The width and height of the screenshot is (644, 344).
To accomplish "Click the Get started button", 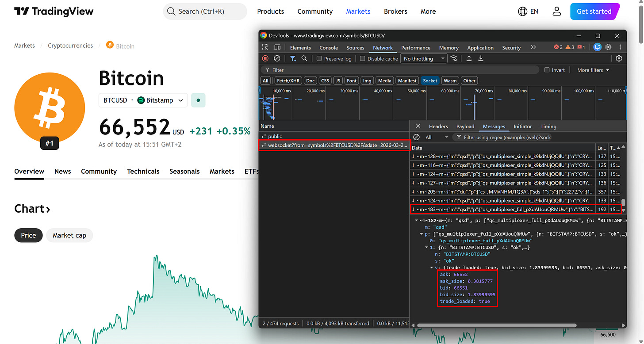I will (594, 11).
